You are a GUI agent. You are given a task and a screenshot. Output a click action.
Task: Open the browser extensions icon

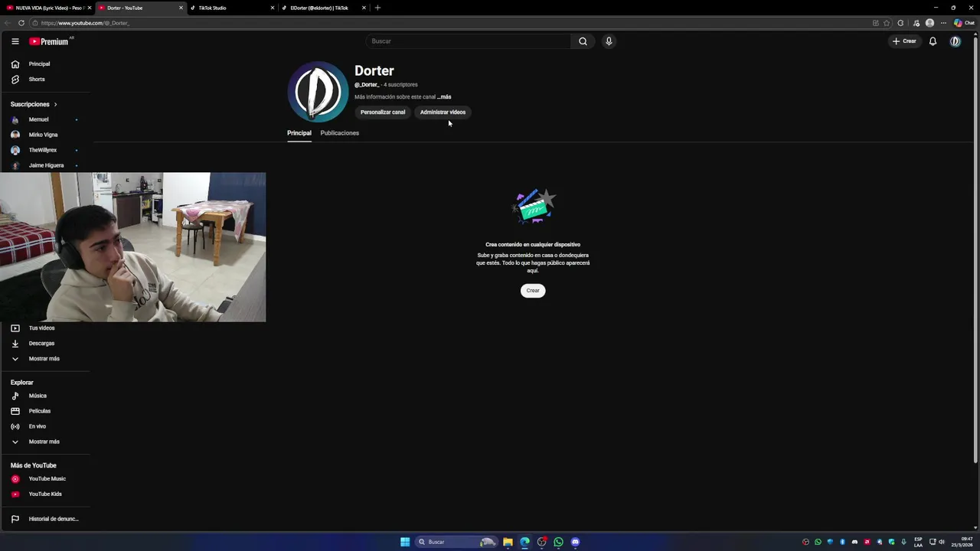tap(900, 23)
